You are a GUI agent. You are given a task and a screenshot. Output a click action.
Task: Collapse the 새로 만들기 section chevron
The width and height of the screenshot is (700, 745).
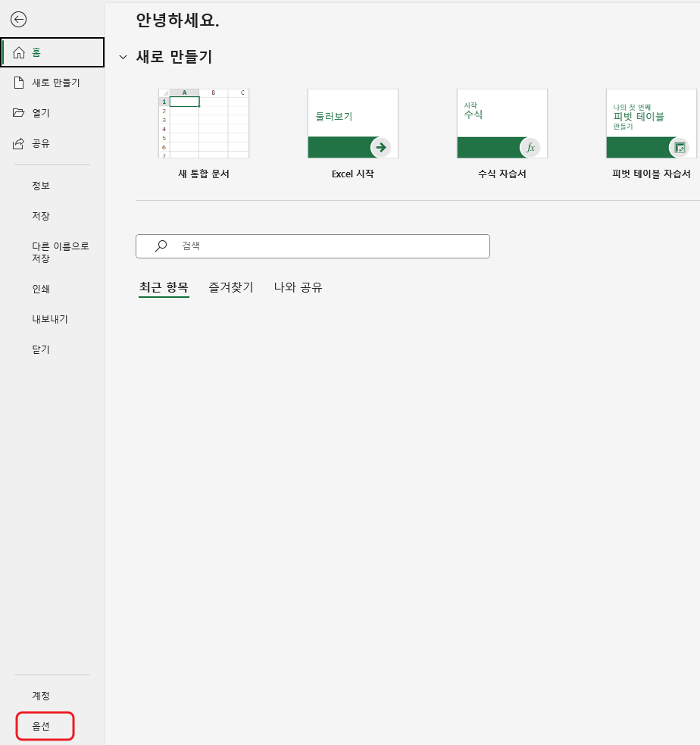123,56
